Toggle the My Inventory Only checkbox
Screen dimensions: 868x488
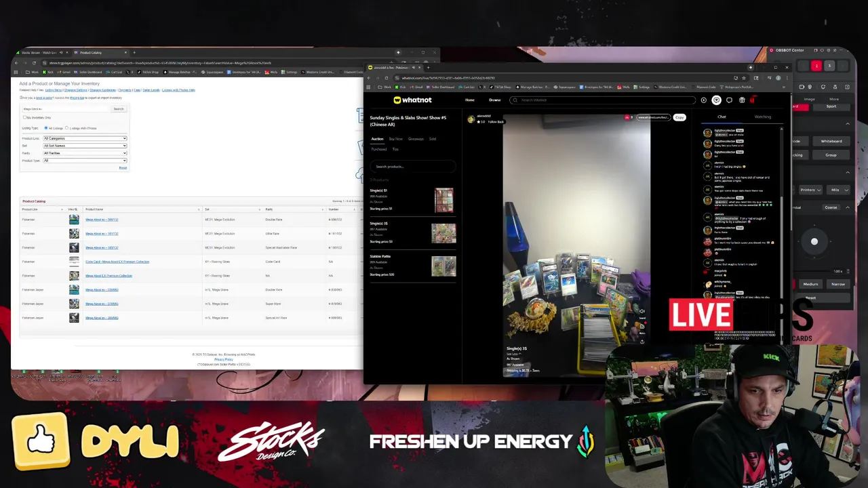(x=24, y=117)
